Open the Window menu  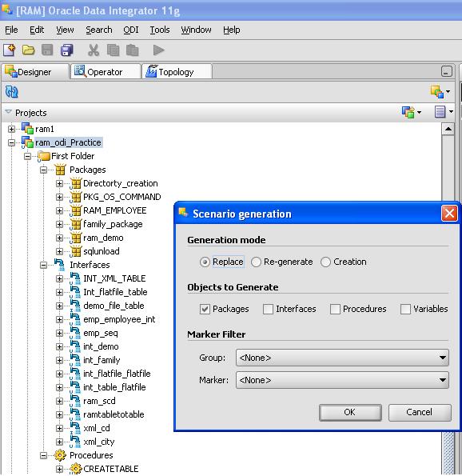click(x=196, y=30)
